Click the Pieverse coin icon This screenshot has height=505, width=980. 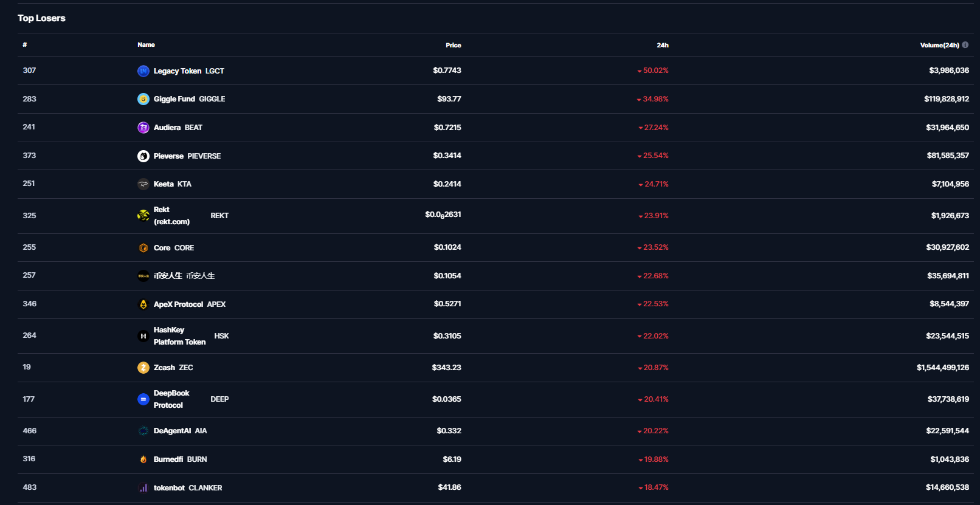coord(143,156)
